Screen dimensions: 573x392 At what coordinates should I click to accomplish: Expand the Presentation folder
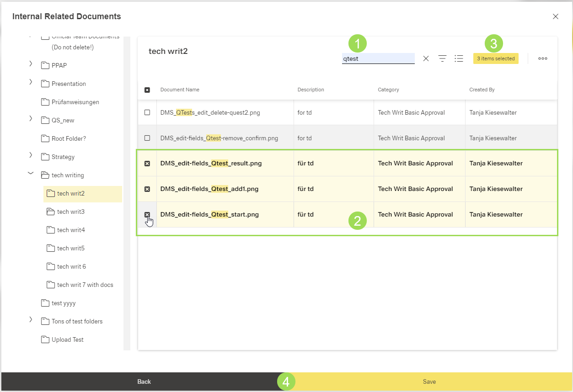[31, 82]
